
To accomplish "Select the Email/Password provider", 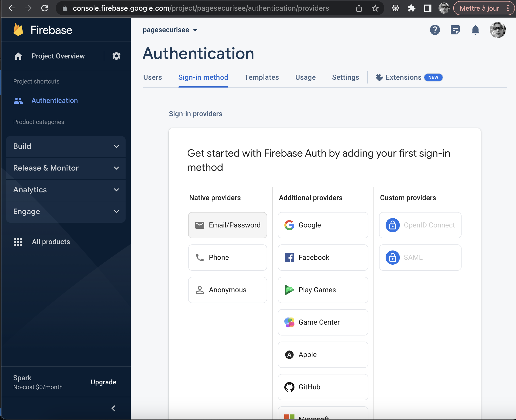I will (x=227, y=225).
